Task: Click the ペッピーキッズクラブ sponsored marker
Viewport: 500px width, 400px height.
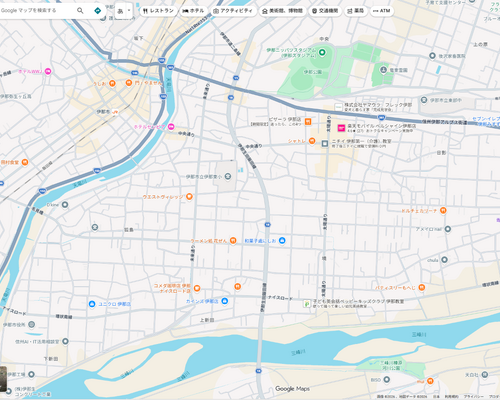Action: pyautogui.click(x=307, y=304)
